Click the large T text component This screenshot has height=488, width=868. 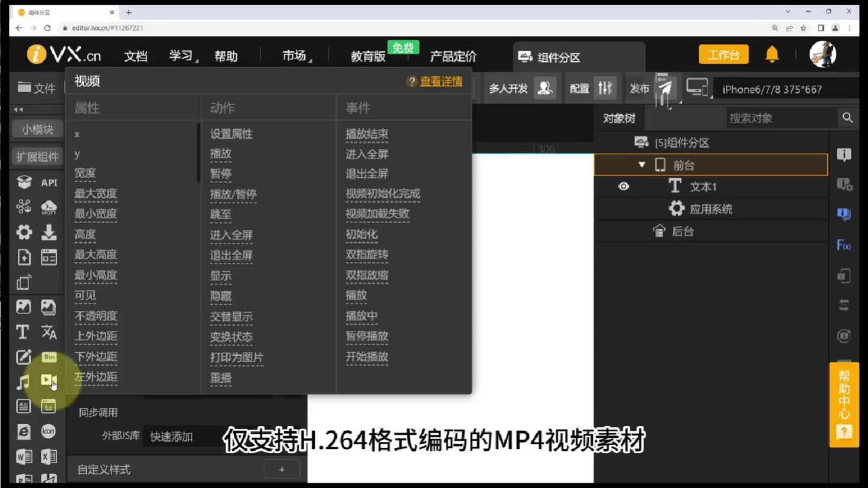pos(23,332)
